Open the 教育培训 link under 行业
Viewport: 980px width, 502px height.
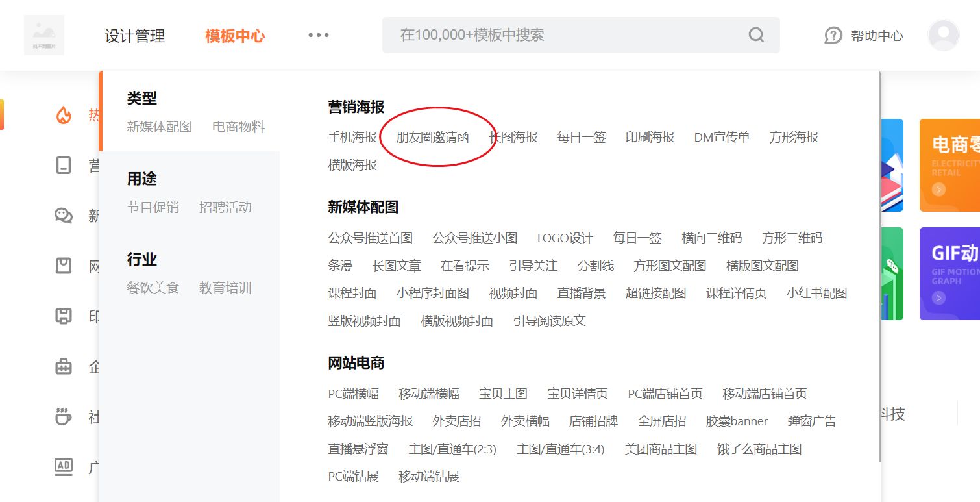tap(225, 288)
